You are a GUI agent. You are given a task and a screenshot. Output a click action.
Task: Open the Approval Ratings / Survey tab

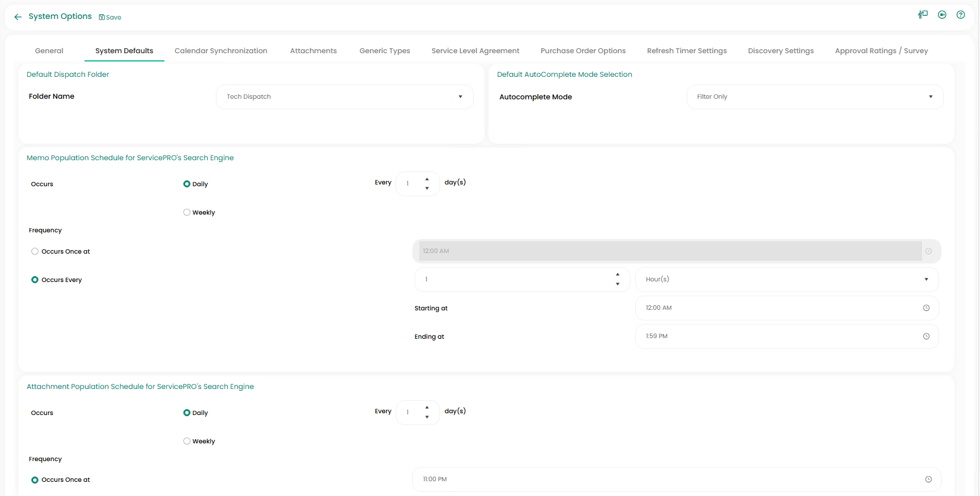(x=881, y=51)
